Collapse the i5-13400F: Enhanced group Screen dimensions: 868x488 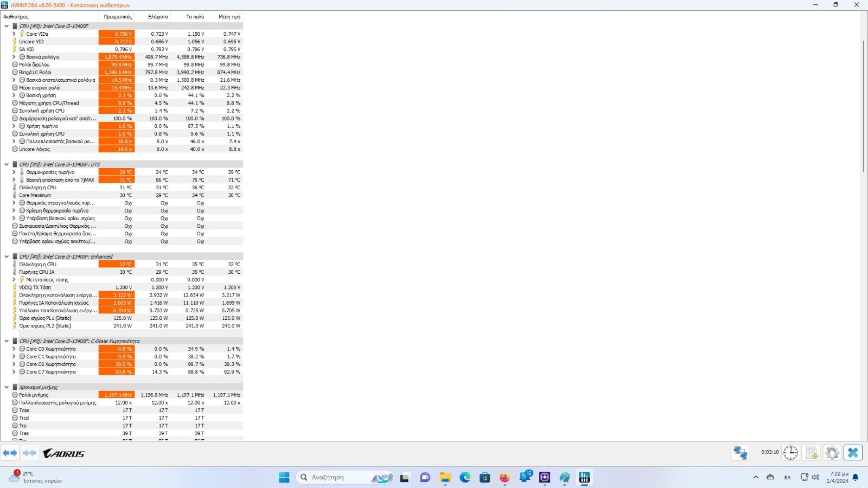7,256
